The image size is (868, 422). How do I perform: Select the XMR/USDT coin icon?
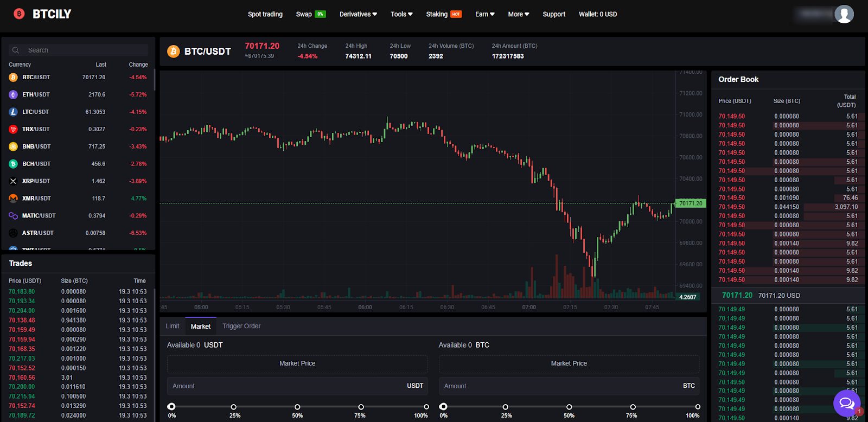point(13,199)
